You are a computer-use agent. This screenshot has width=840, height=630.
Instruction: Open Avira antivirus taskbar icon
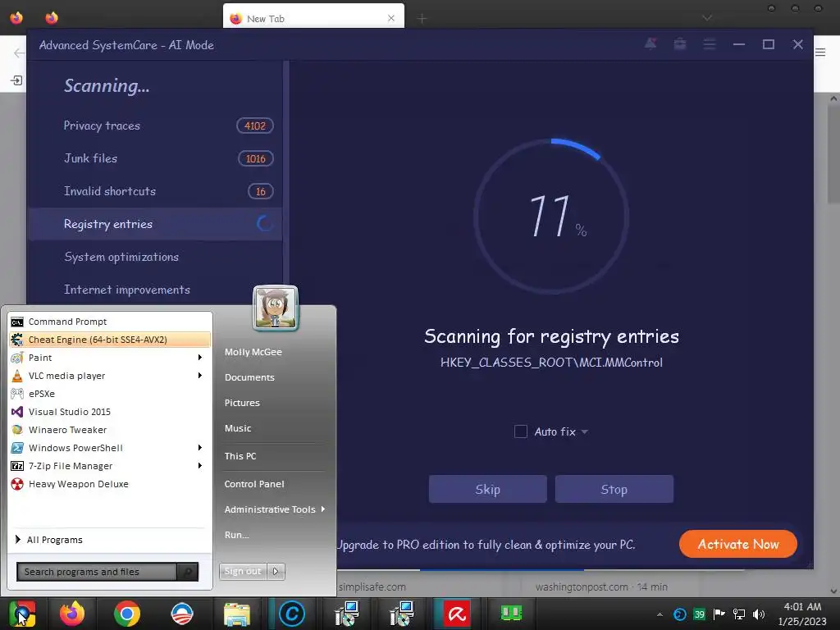tap(457, 614)
